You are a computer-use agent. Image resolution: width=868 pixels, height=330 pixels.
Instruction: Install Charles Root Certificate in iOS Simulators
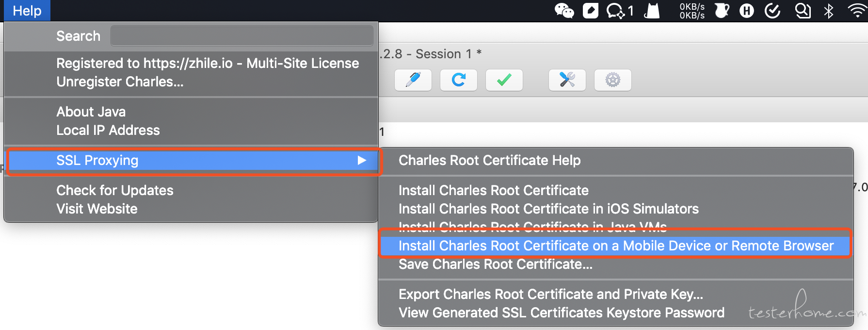point(548,209)
